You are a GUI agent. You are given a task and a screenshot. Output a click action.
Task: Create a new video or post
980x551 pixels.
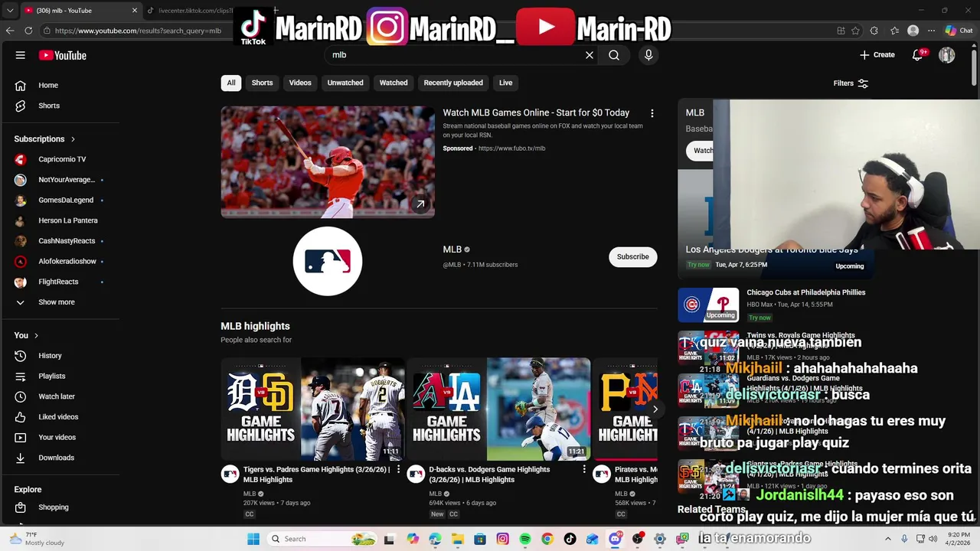(877, 55)
